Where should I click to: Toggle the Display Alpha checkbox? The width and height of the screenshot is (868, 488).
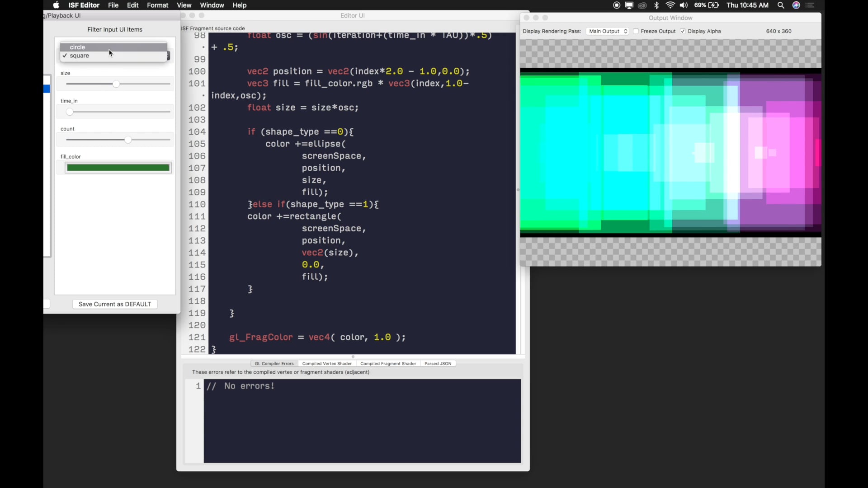[x=683, y=31]
